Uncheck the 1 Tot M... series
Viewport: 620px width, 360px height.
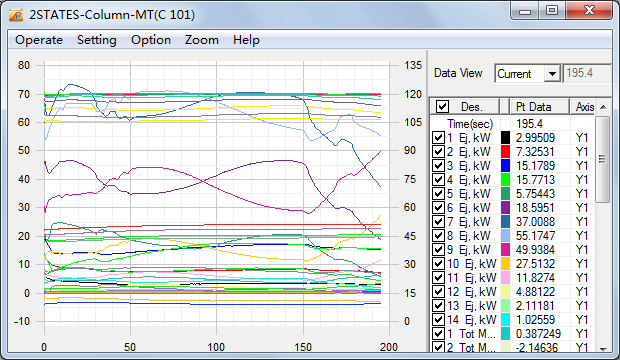click(x=438, y=333)
